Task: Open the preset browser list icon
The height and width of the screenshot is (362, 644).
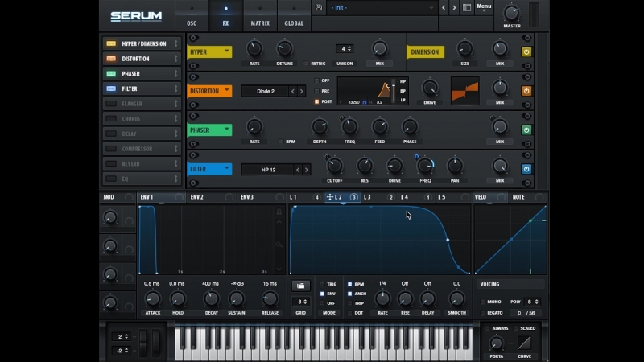Action: pos(467,8)
